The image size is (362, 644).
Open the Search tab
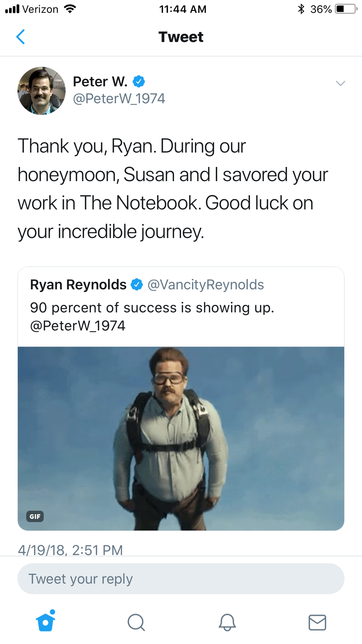(136, 622)
